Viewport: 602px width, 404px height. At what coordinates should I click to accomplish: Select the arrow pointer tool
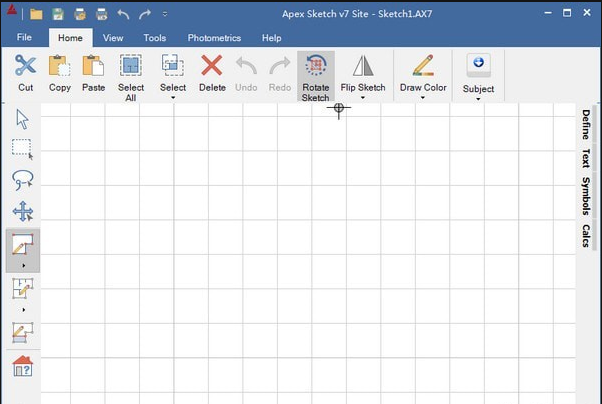22,119
